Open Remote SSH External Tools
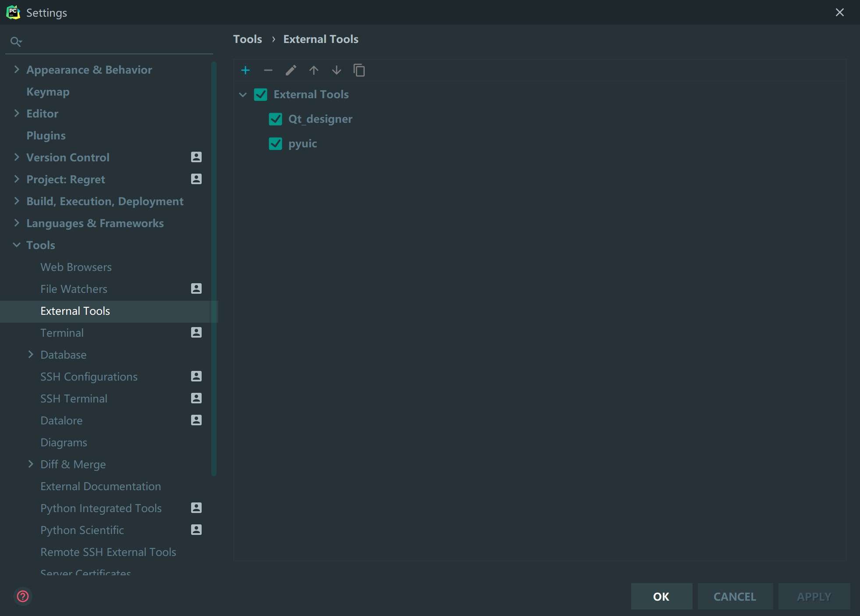The image size is (860, 616). [108, 552]
